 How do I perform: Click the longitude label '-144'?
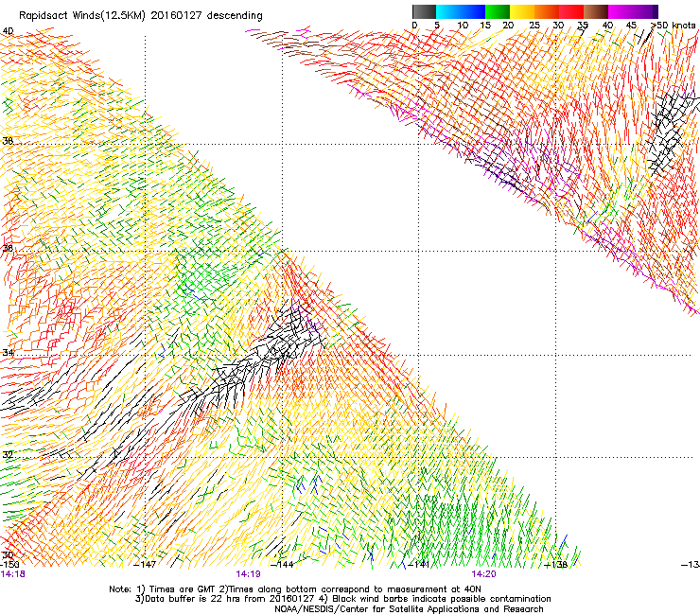[x=283, y=564]
